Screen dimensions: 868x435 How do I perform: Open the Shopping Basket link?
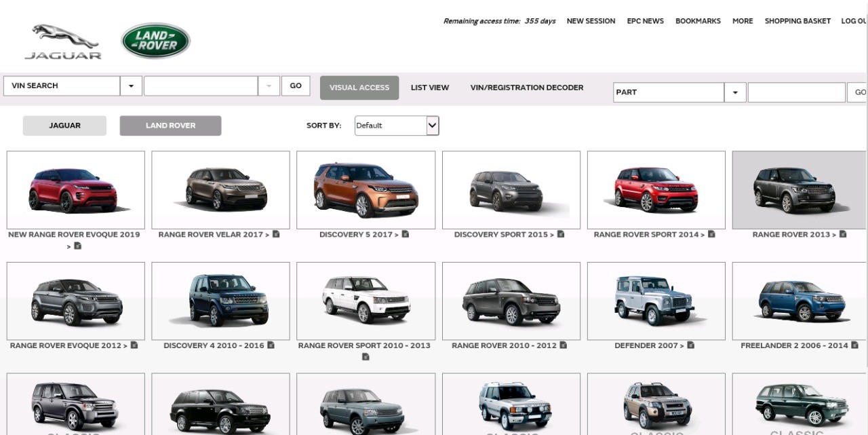point(797,21)
